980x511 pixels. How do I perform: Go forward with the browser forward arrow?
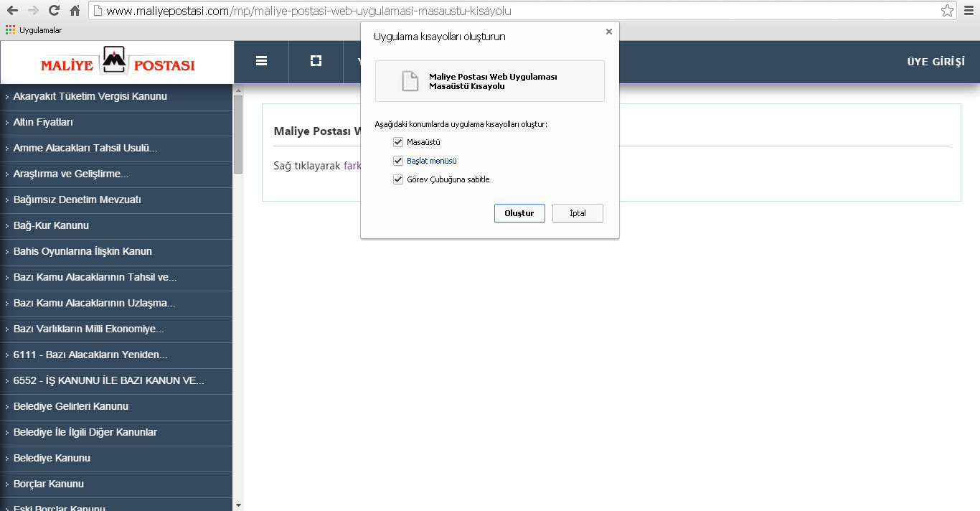(x=33, y=11)
